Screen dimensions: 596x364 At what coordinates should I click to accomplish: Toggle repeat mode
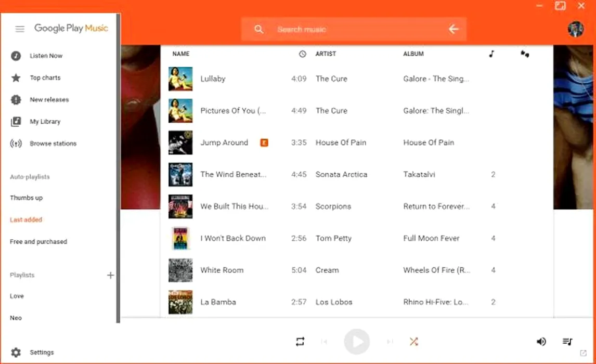click(x=300, y=342)
